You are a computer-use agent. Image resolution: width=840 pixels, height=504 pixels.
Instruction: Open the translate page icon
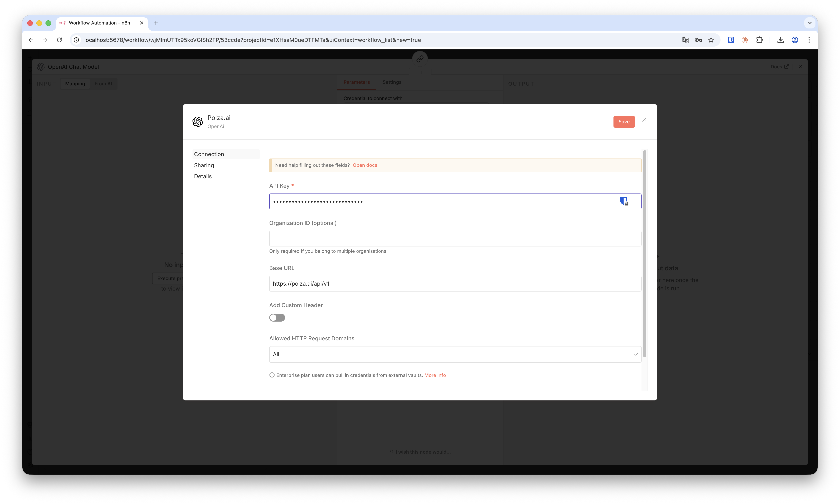[x=685, y=40]
